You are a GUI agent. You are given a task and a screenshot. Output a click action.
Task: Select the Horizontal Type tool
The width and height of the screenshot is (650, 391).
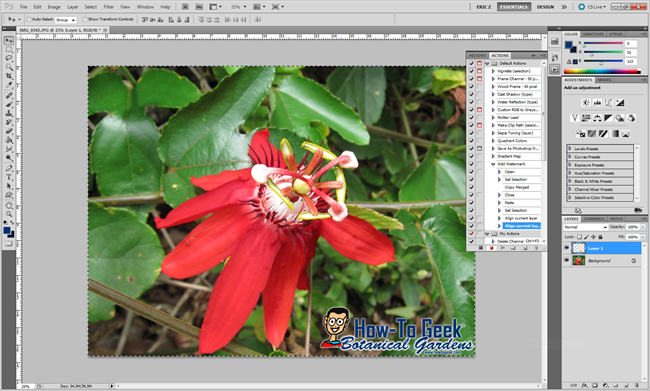pyautogui.click(x=9, y=177)
